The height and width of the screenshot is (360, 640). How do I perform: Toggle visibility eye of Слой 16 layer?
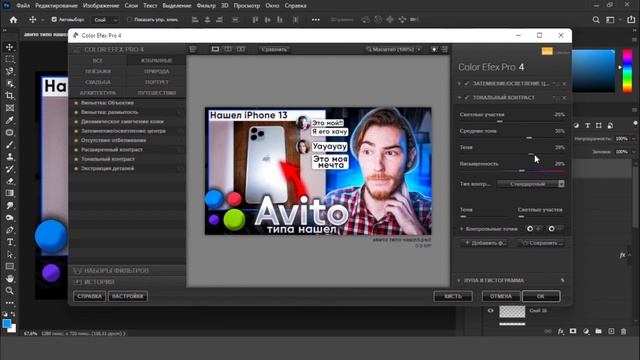[491, 311]
